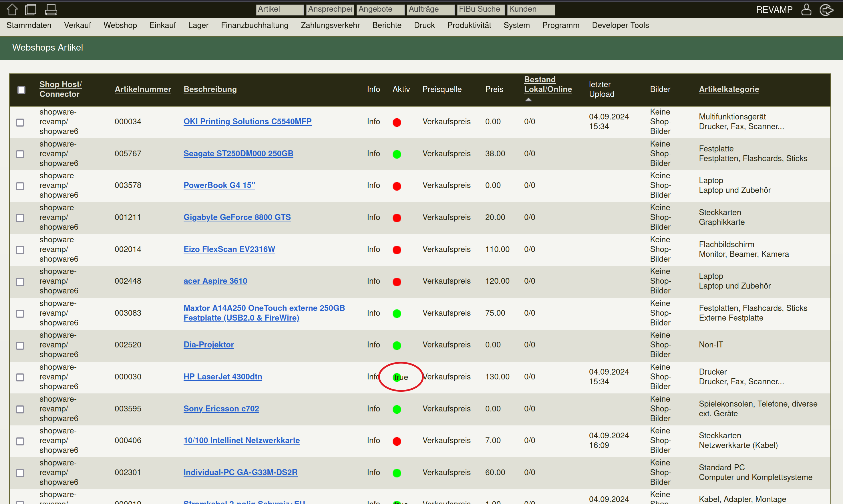This screenshot has width=843, height=504.
Task: Click Info for Eizo FlexScan EV2316W row
Action: (373, 249)
